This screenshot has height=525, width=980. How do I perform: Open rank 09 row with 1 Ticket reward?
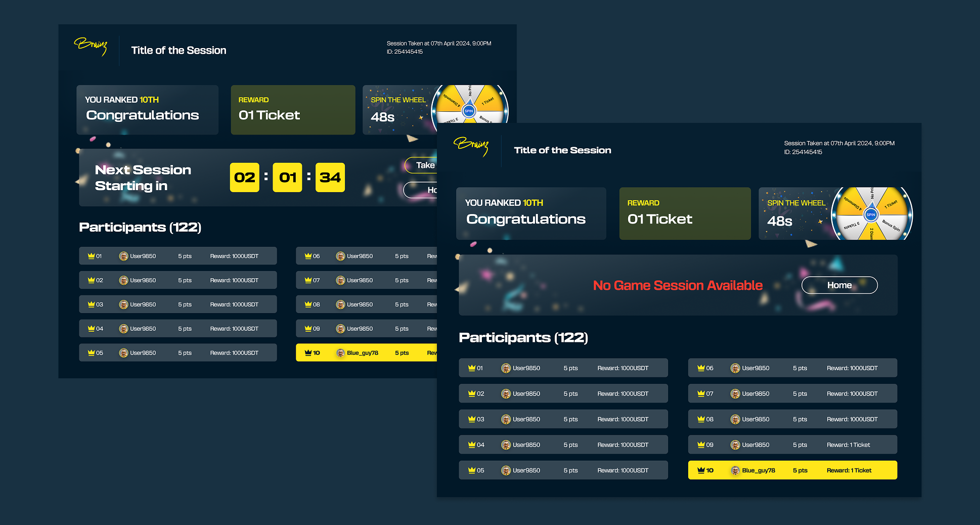pos(792,445)
